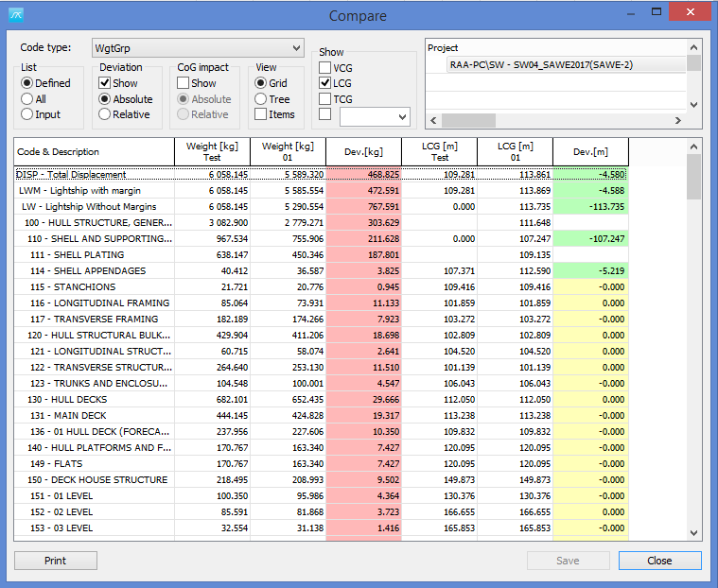The image size is (718, 588).
Task: Uncheck the Deviation Show checkbox
Action: click(105, 83)
